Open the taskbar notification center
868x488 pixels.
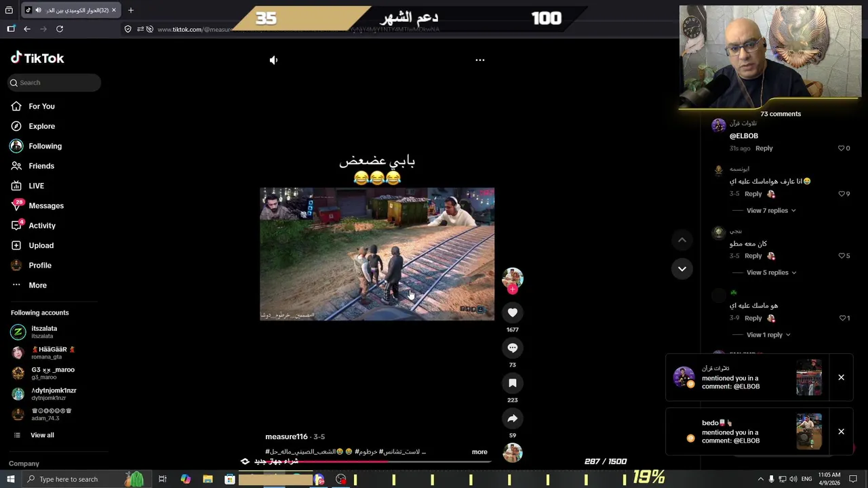tap(854, 479)
